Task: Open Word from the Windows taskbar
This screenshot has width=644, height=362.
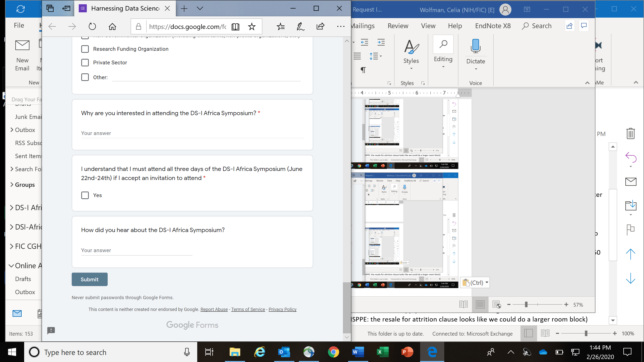Action: 357,352
